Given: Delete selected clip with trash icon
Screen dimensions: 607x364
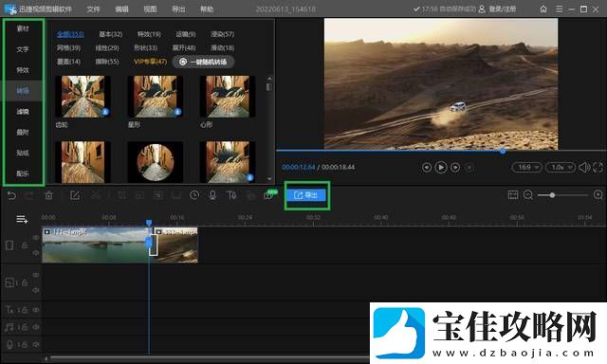Looking at the screenshot, I should point(48,195).
